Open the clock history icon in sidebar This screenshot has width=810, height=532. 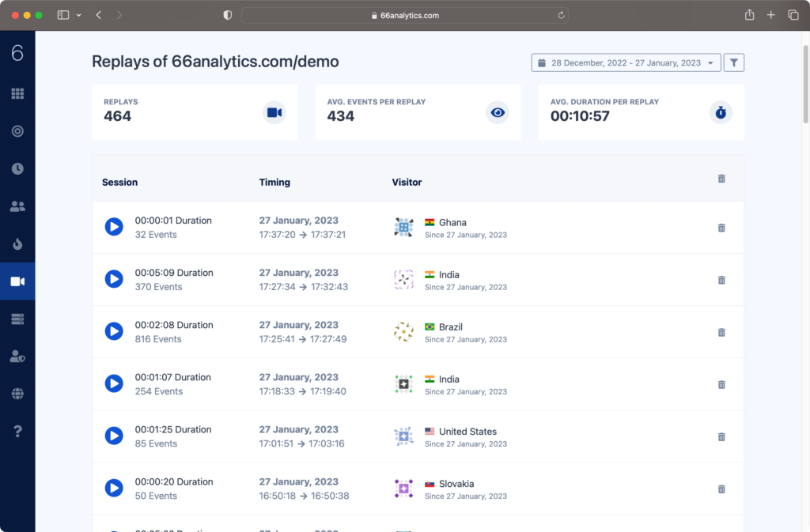click(x=17, y=168)
